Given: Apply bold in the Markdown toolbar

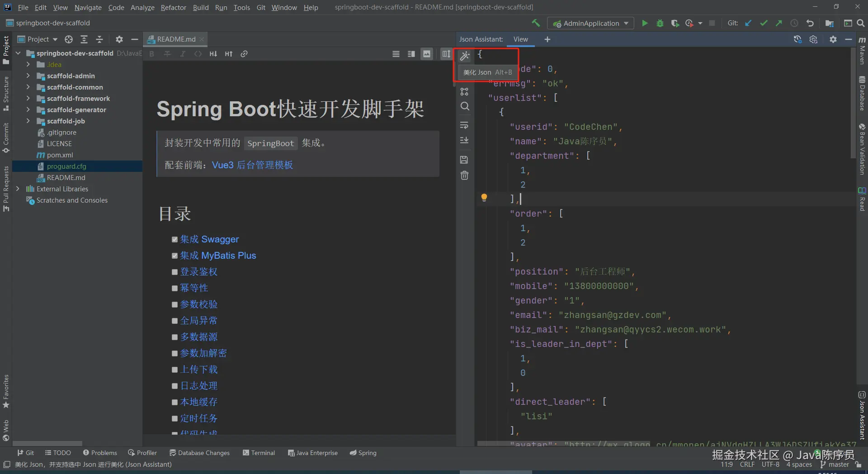Looking at the screenshot, I should [152, 54].
